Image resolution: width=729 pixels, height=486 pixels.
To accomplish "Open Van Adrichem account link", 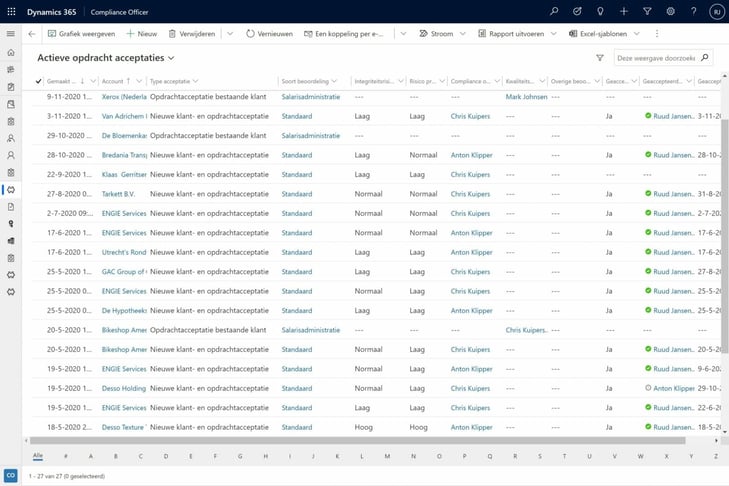I will 124,116.
